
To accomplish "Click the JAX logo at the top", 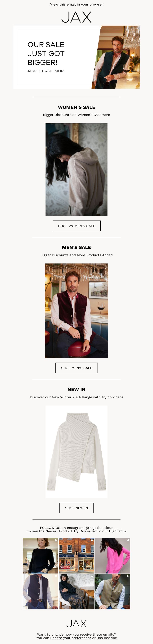I will [x=76, y=17].
